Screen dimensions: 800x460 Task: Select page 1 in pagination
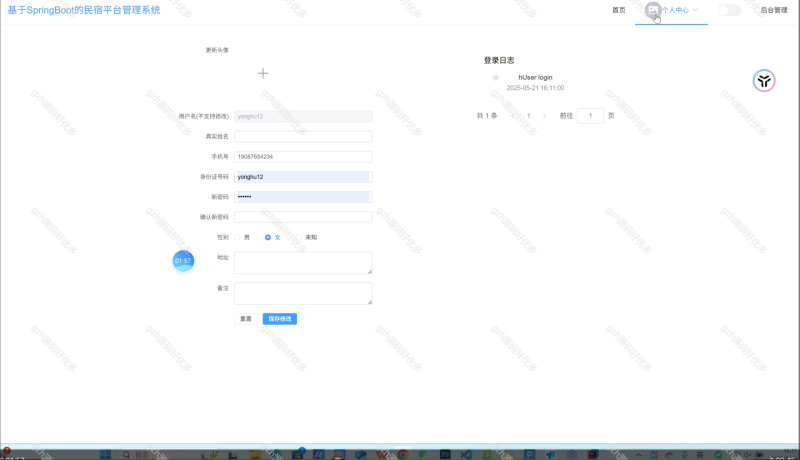[529, 116]
